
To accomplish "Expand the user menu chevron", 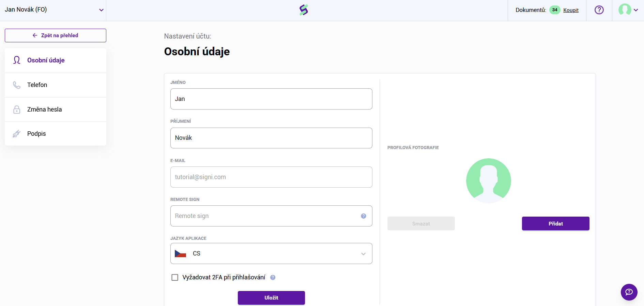I will click(636, 10).
